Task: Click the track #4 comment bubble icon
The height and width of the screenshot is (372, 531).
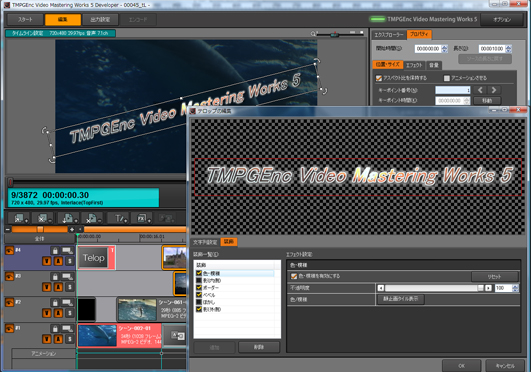Action: pyautogui.click(x=67, y=250)
